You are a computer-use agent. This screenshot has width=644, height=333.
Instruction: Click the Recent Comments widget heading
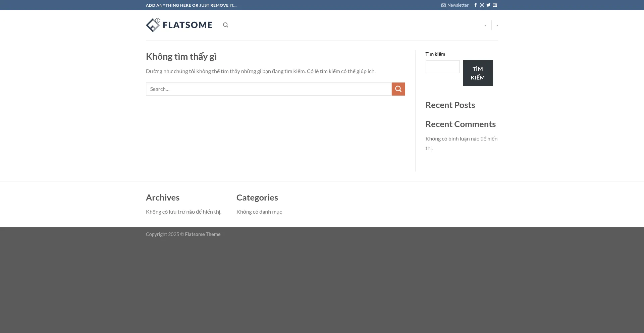(460, 124)
